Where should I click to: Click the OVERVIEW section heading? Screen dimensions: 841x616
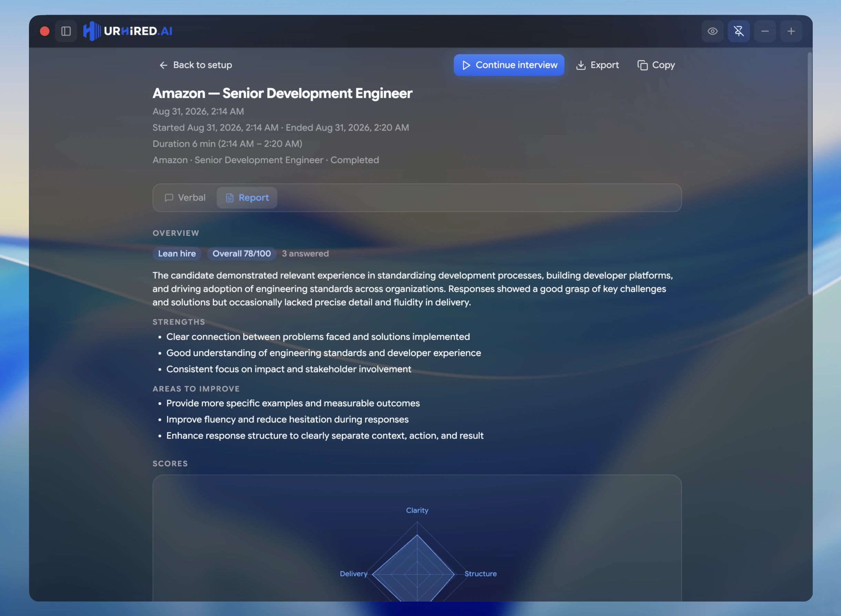(176, 233)
